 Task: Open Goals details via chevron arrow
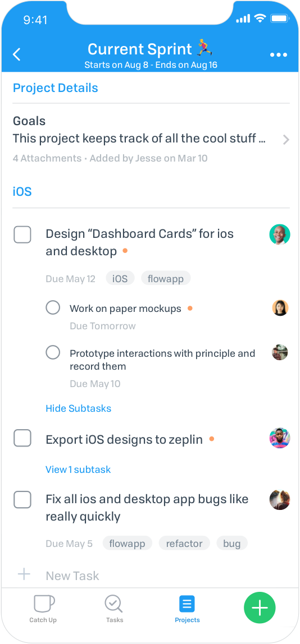click(x=286, y=140)
